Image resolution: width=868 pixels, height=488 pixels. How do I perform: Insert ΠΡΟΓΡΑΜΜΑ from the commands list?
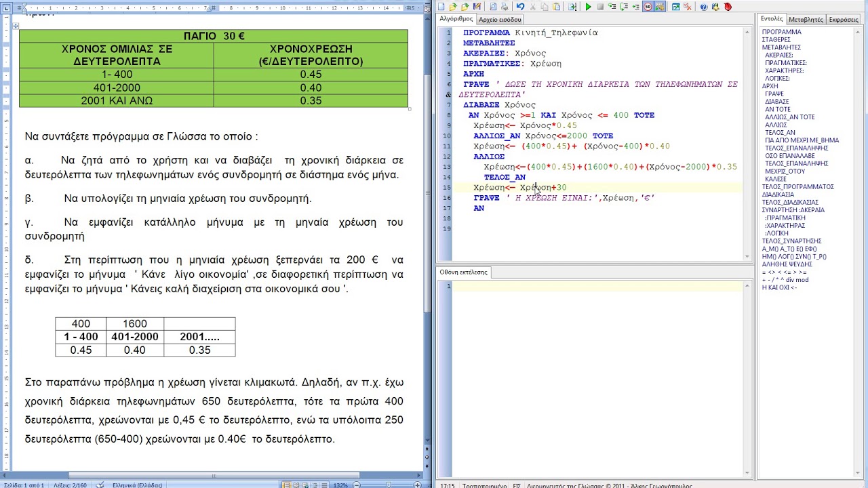pyautogui.click(x=781, y=32)
